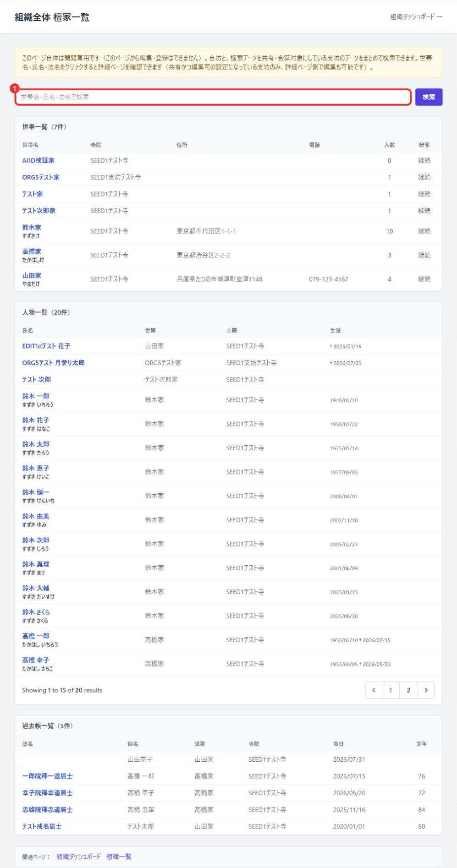Open person 鈴木 大輔
Image resolution: width=457 pixels, height=868 pixels.
tap(36, 588)
